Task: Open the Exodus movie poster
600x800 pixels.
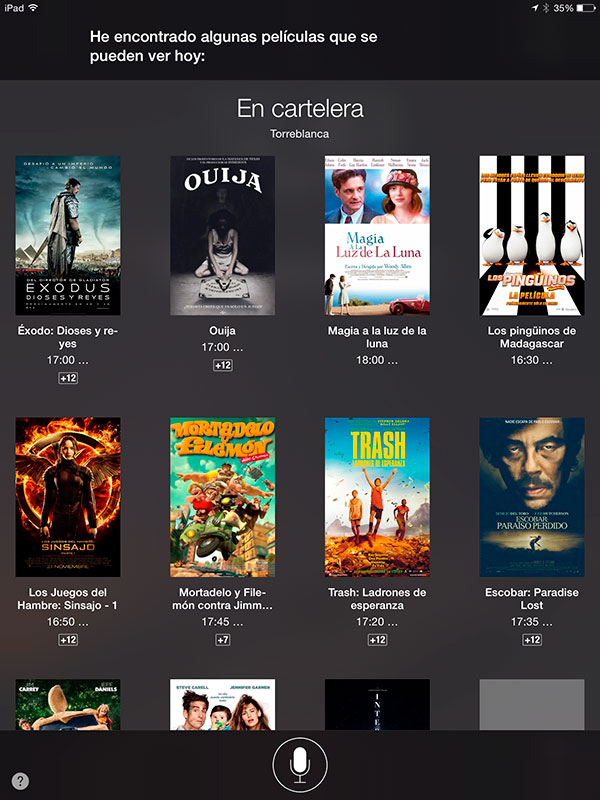Action: (68, 236)
